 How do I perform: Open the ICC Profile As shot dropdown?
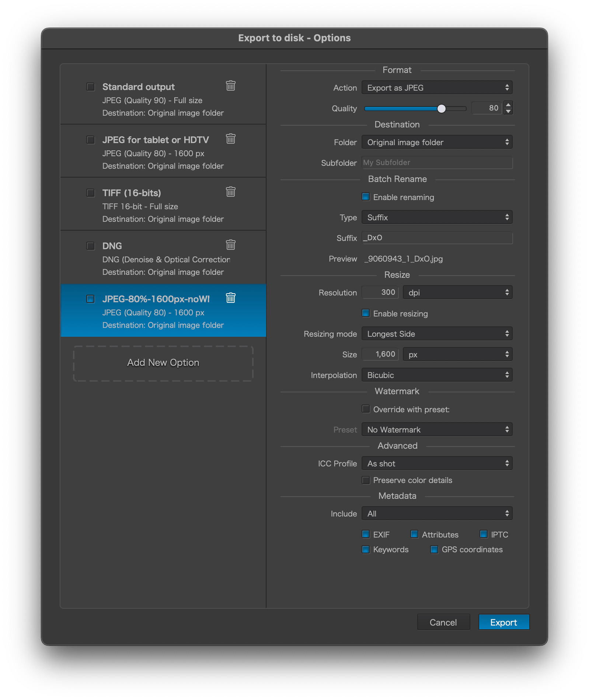(437, 463)
